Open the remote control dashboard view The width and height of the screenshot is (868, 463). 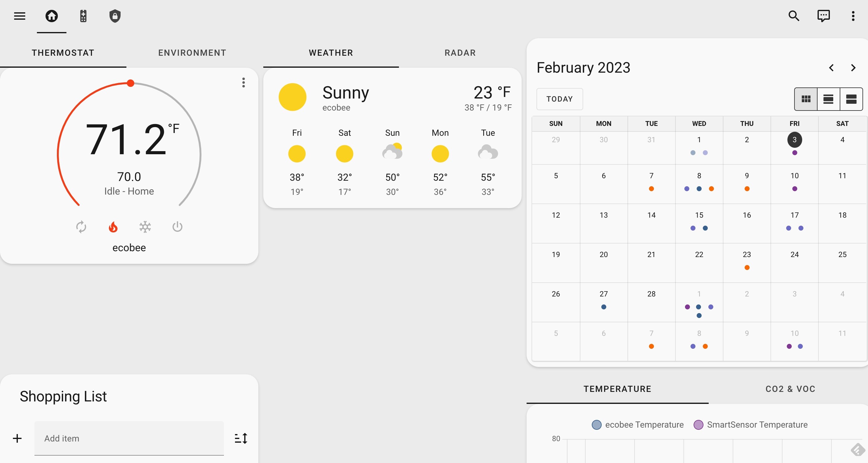click(x=83, y=16)
